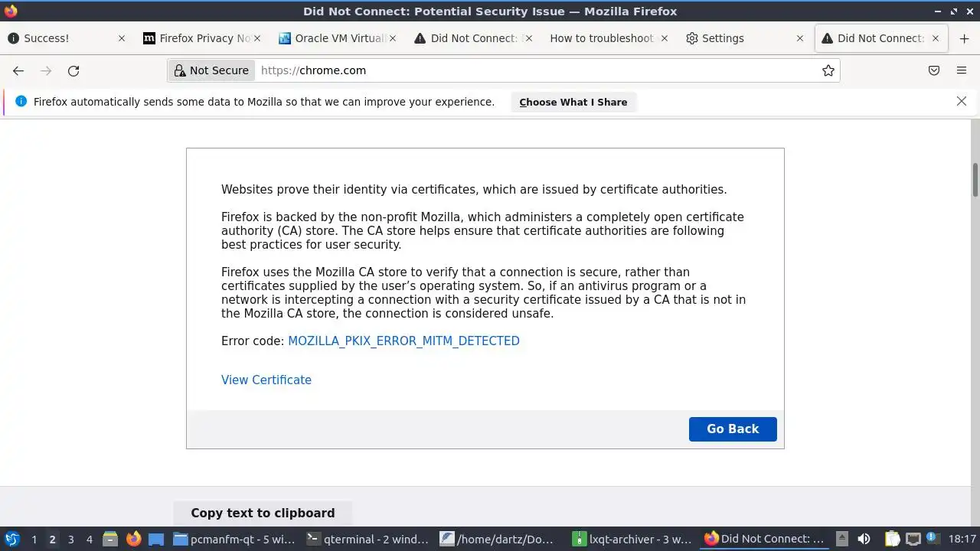Close the Success! tab
The height and width of the screenshot is (551, 980).
coord(121,38)
